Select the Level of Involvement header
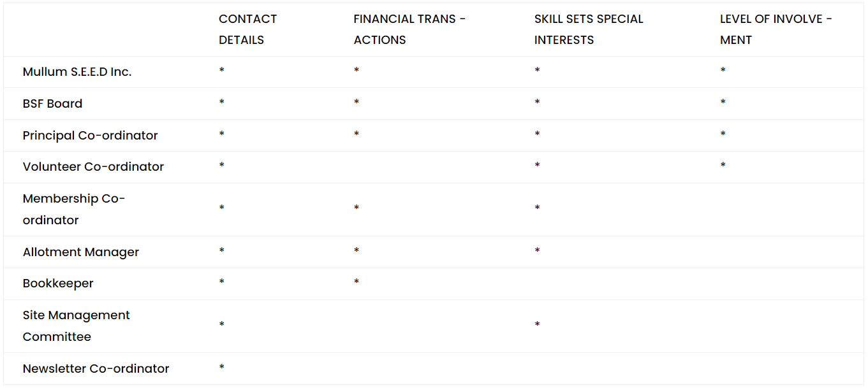Screen dimensions: 868x388 click(776, 29)
